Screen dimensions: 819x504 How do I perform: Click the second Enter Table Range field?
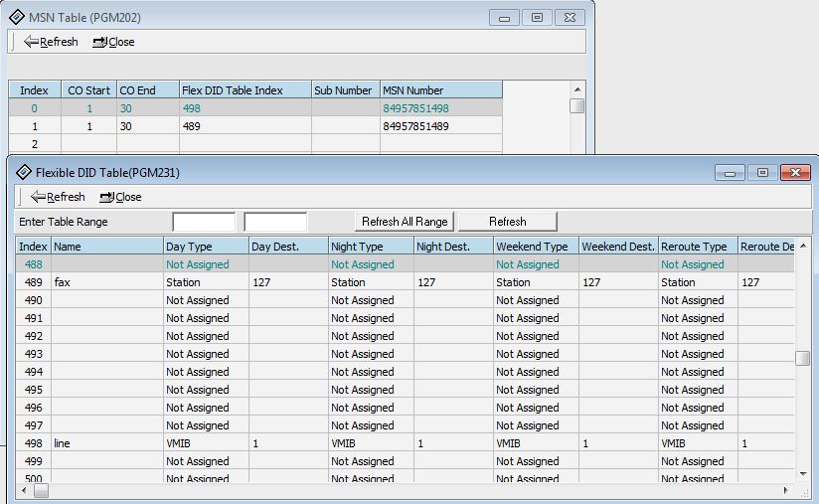point(275,222)
